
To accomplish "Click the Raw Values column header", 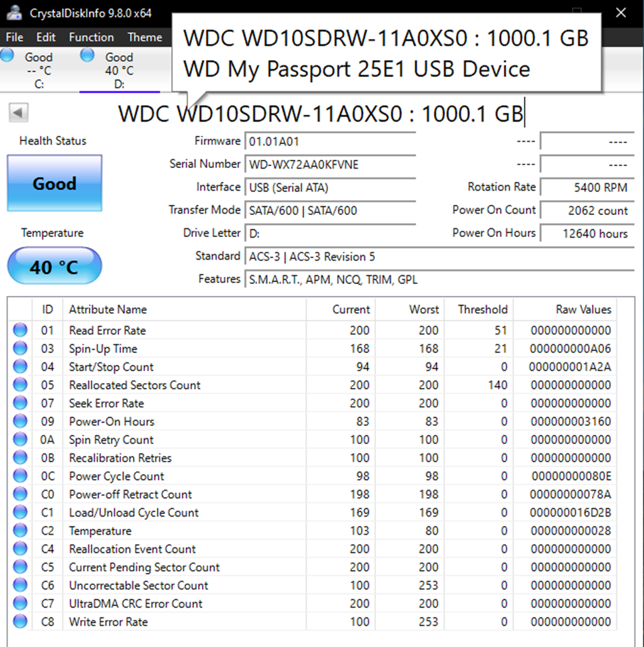I will coord(583,309).
